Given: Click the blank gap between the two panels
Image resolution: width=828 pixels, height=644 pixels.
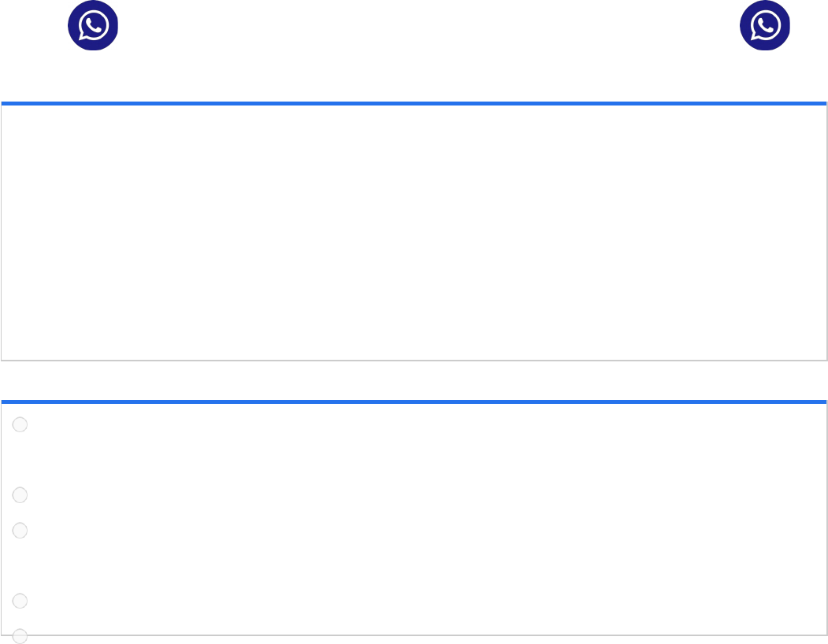Looking at the screenshot, I should 414,380.
